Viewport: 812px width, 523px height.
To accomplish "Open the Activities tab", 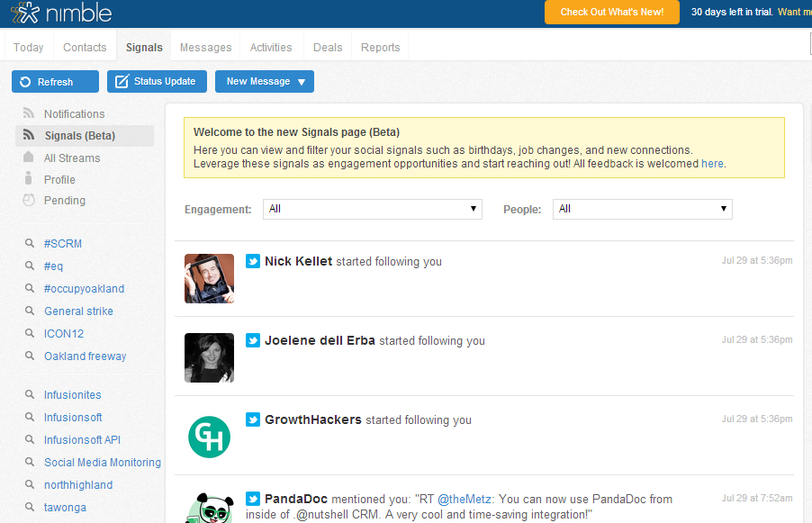I will (x=271, y=47).
